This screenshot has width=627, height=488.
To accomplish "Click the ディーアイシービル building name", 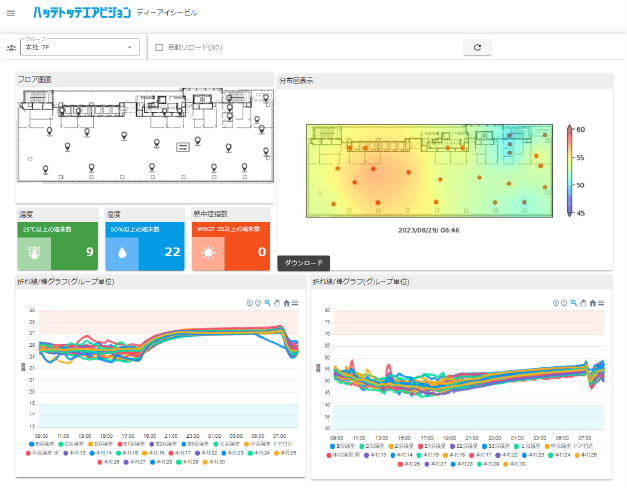I will [167, 13].
